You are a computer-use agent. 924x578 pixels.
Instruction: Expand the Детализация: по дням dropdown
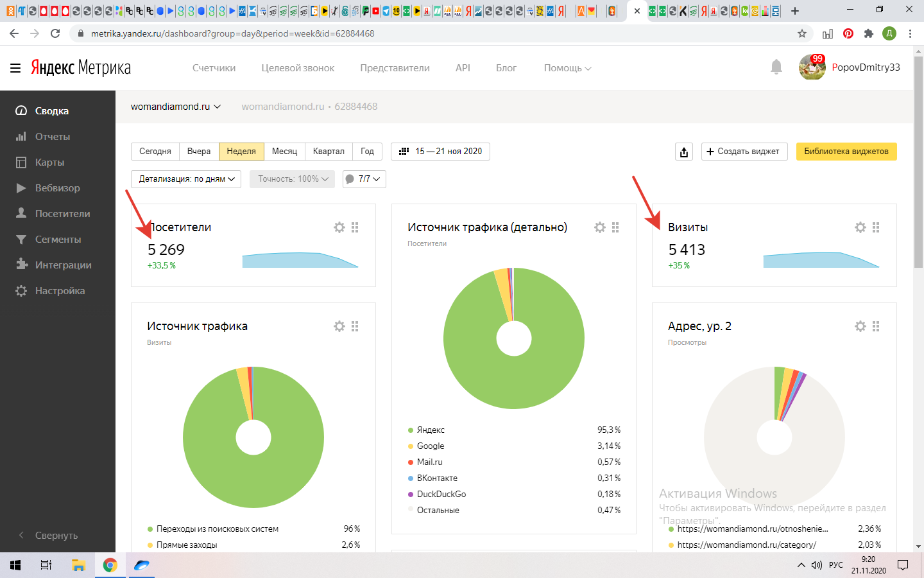click(186, 179)
